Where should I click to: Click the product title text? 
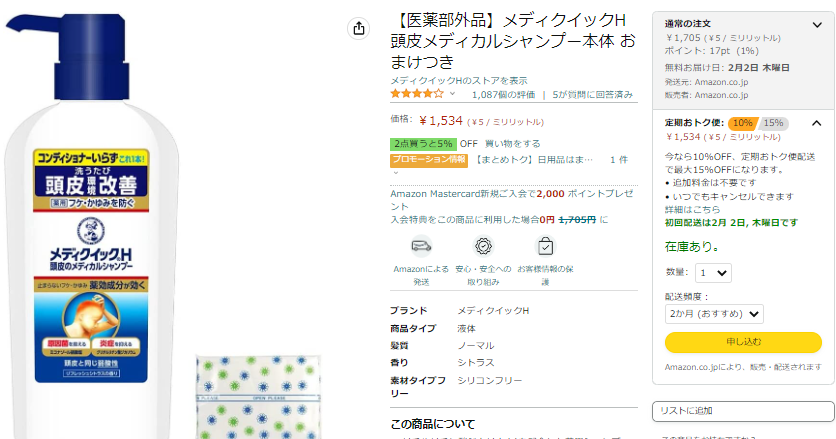[513, 41]
